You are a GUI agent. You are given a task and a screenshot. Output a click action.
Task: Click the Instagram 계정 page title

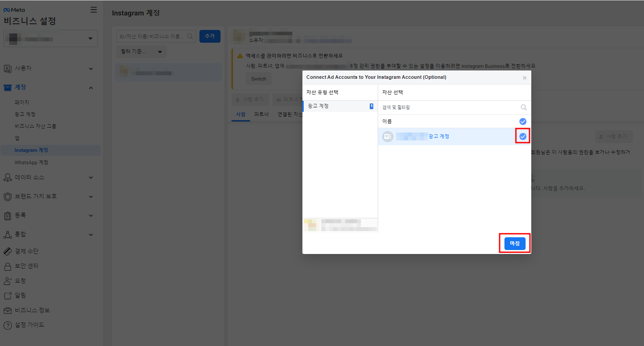pyautogui.click(x=136, y=13)
